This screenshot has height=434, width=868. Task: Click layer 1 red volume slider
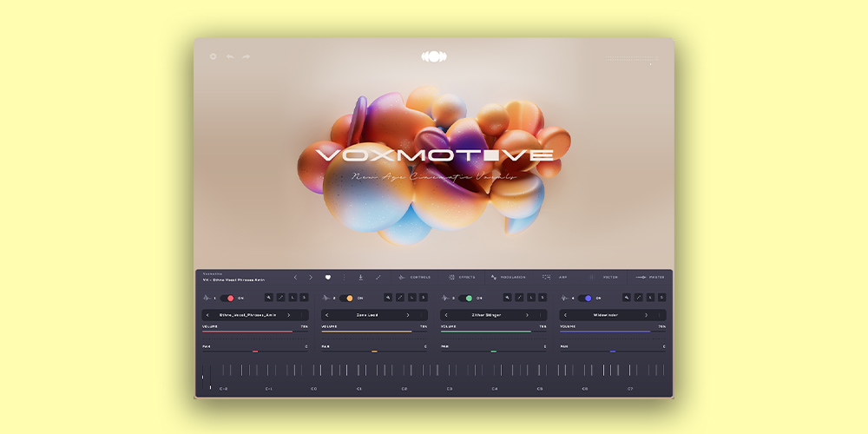pos(255,332)
